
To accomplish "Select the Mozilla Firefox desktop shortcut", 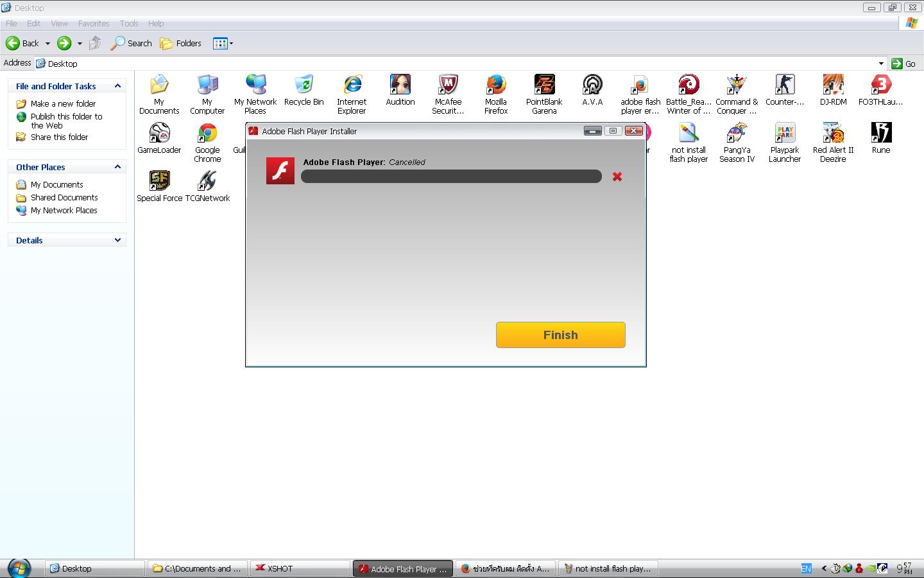I will [496, 94].
